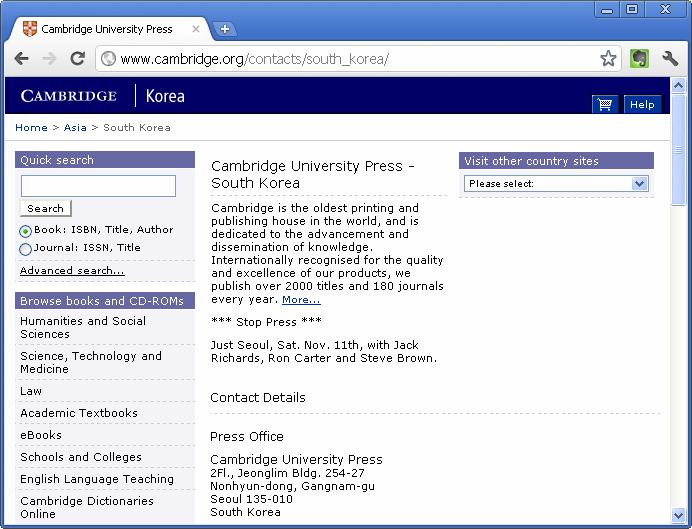Screen dimensions: 692x529
Task: Click the Press Office heading
Action: tap(247, 436)
